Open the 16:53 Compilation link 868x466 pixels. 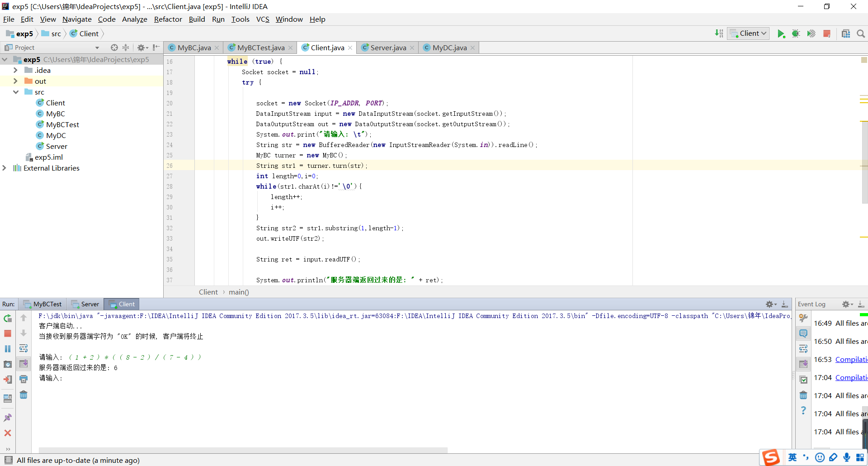(x=851, y=359)
